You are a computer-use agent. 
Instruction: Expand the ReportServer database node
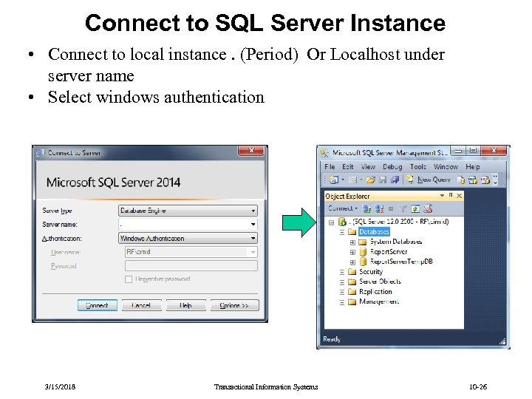coord(352,252)
